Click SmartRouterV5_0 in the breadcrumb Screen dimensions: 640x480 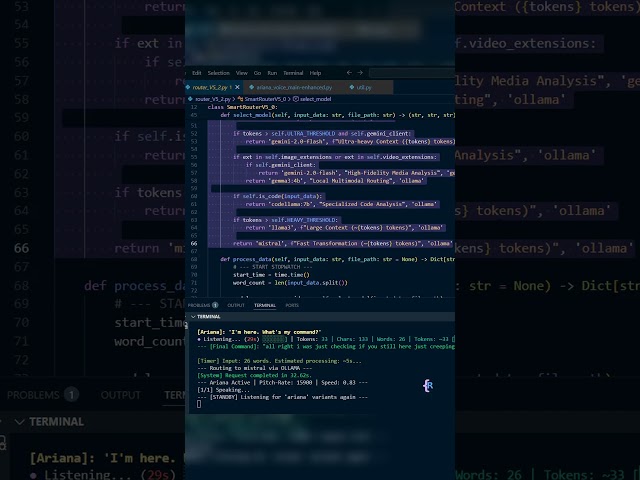click(x=265, y=99)
